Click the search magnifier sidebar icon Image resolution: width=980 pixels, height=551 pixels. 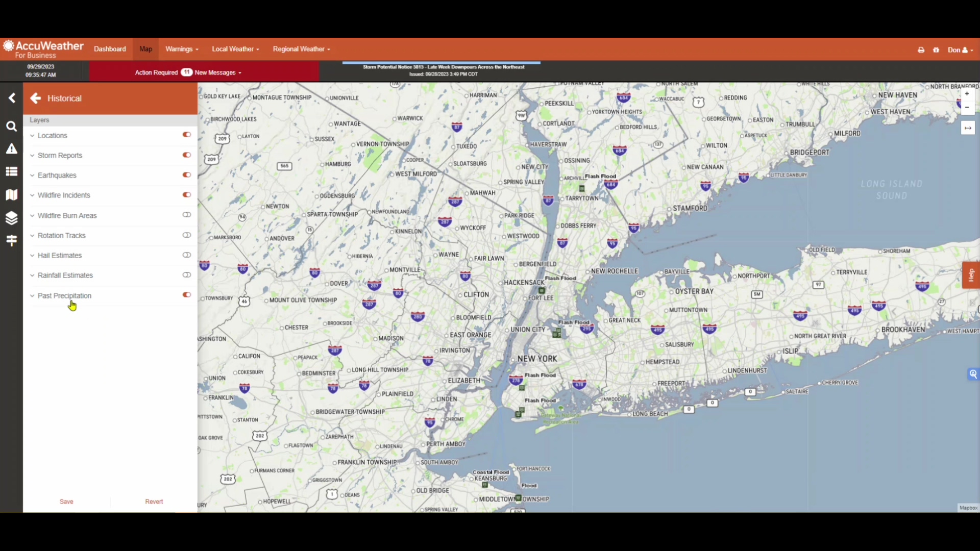[x=11, y=126]
